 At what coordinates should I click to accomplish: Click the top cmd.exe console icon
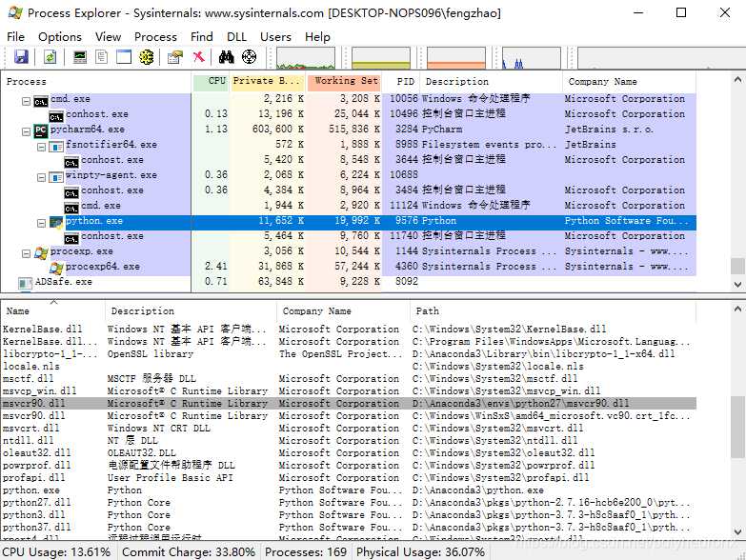coord(41,101)
